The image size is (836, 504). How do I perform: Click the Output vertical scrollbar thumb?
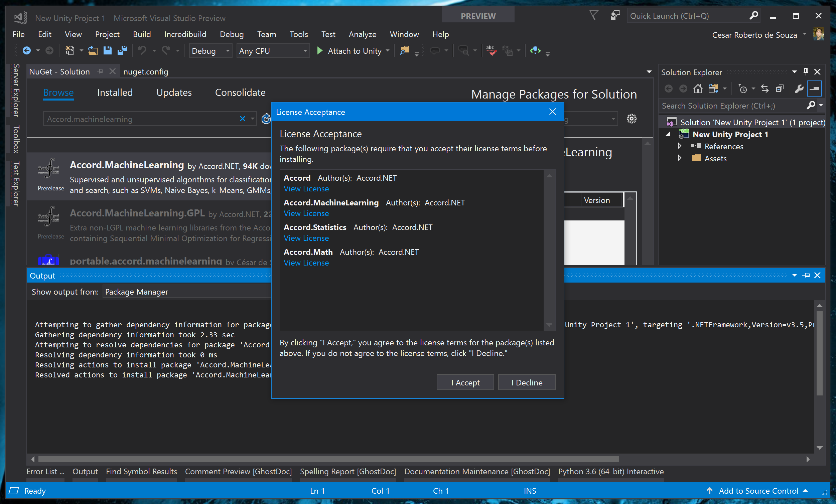(x=819, y=353)
